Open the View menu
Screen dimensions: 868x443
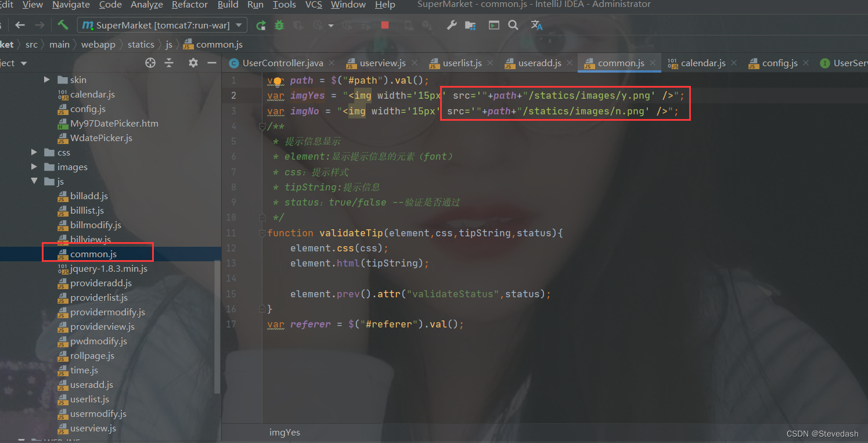tap(32, 5)
